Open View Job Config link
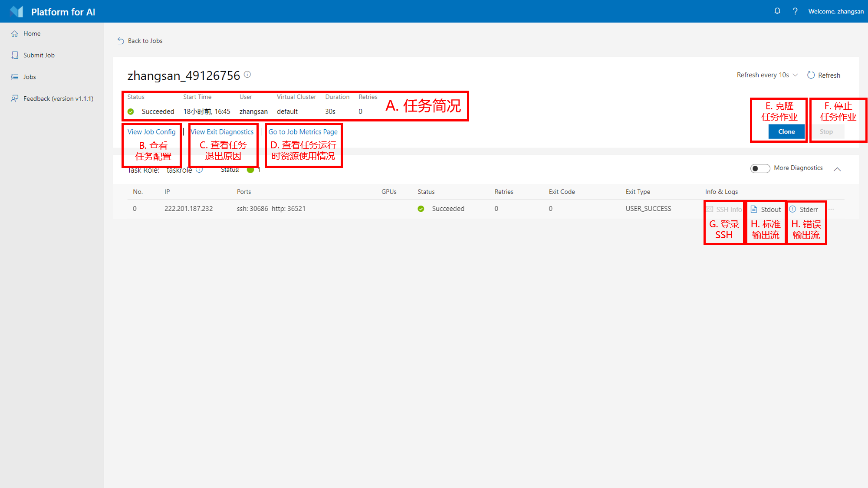This screenshot has width=868, height=488. click(151, 132)
